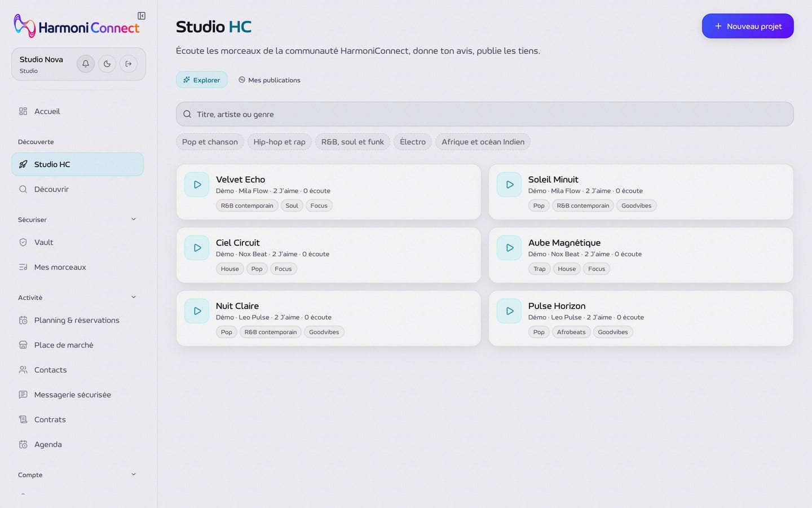Play the Soleil Minuit track
The height and width of the screenshot is (508, 812).
pyautogui.click(x=509, y=185)
